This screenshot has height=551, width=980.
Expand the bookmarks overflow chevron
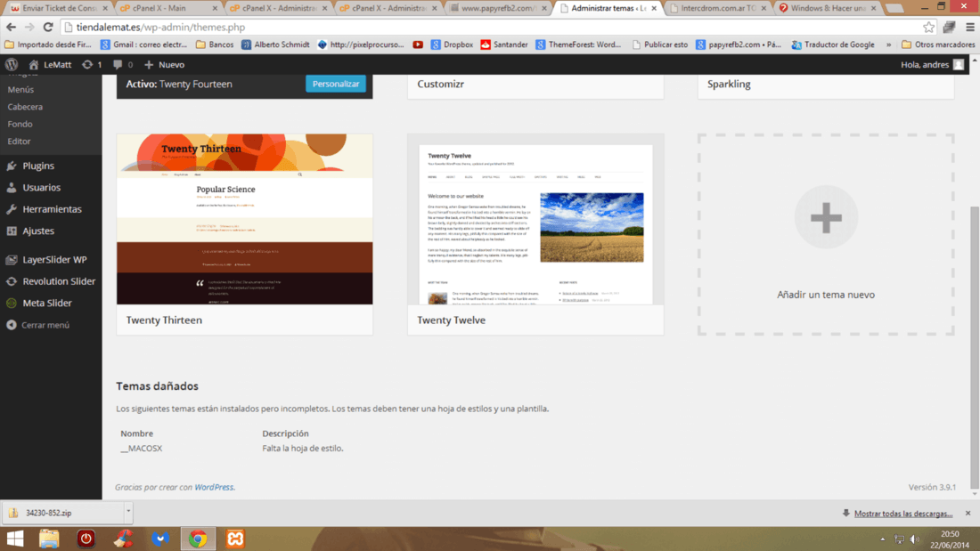click(889, 45)
